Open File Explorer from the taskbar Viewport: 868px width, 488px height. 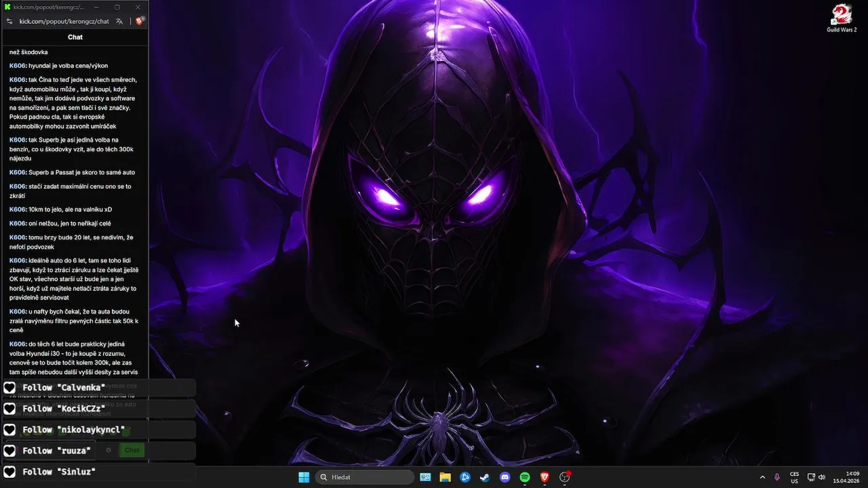coord(445,477)
